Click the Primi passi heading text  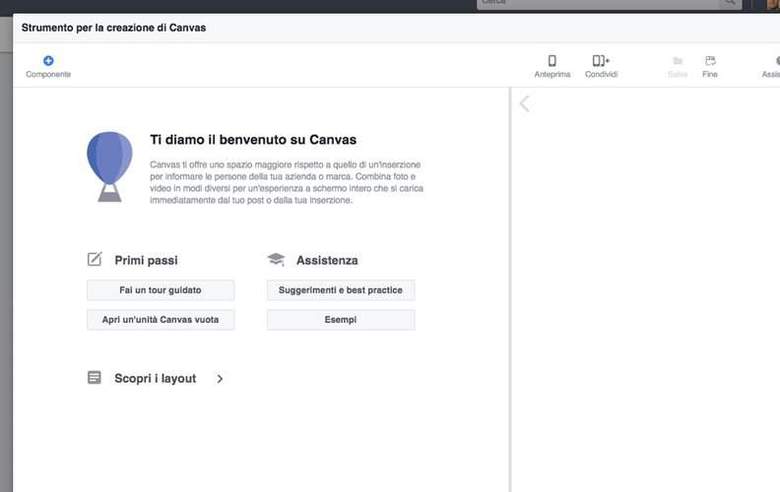[x=146, y=260]
